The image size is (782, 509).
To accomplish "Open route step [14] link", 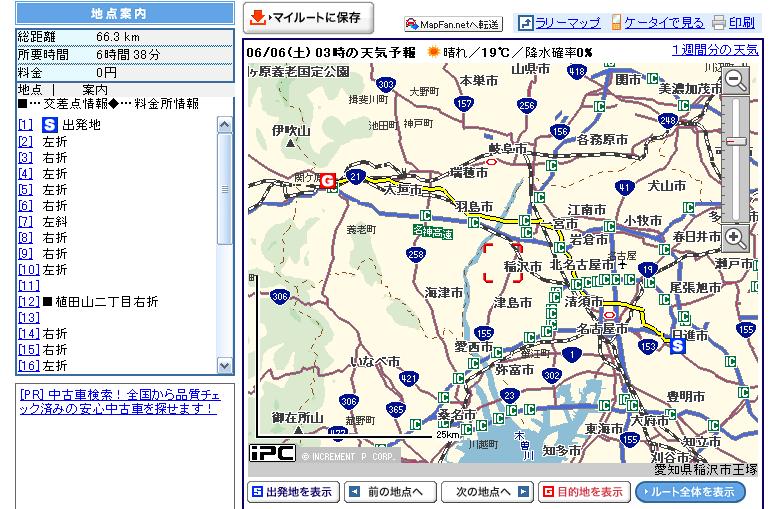I will [29, 334].
